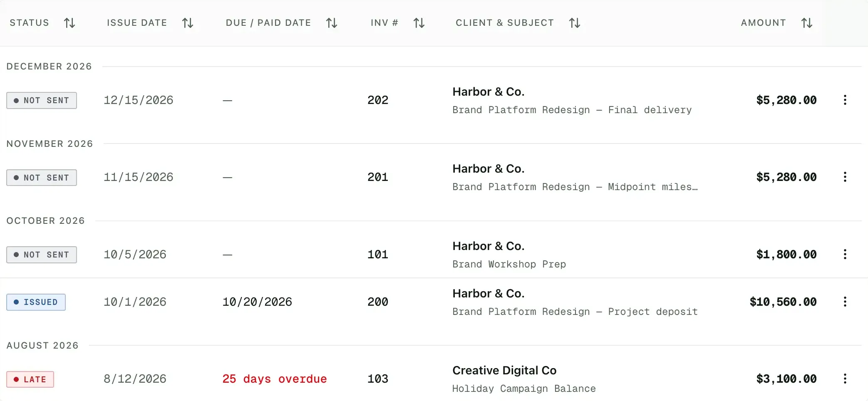Click the ISSUE DATE column header label
Image resolution: width=868 pixels, height=401 pixels.
coord(137,23)
